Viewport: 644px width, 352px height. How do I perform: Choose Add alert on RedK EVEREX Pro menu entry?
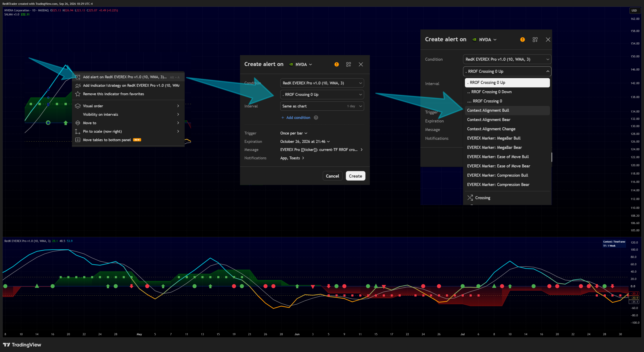click(128, 77)
